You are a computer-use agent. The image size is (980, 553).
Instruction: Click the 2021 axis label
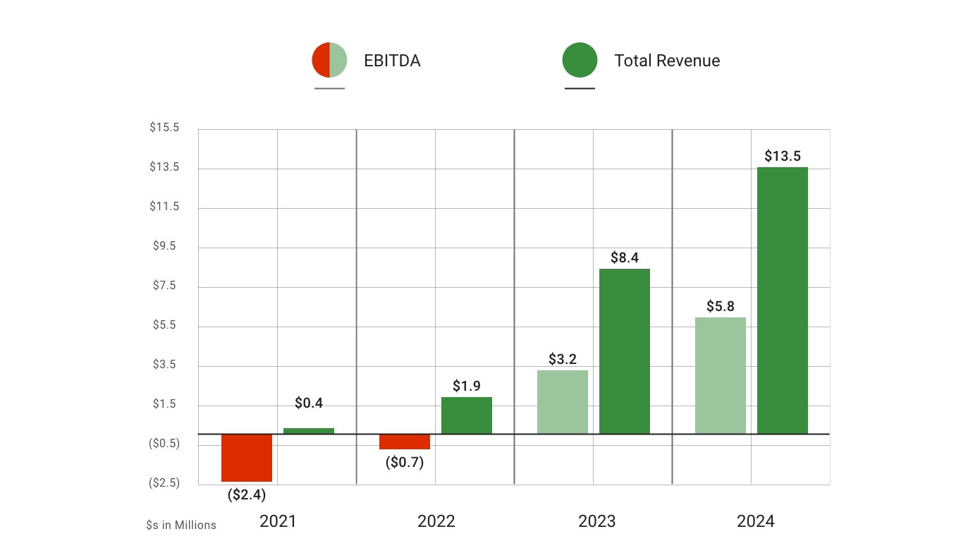point(278,521)
